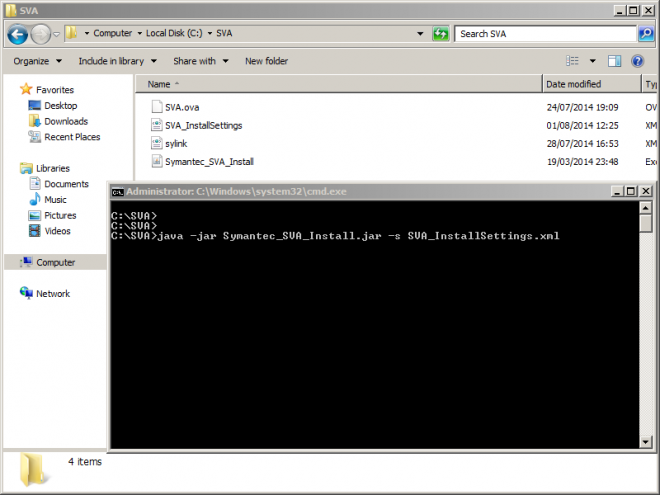The image size is (660, 495).
Task: Open the Videos library
Action: 57,231
